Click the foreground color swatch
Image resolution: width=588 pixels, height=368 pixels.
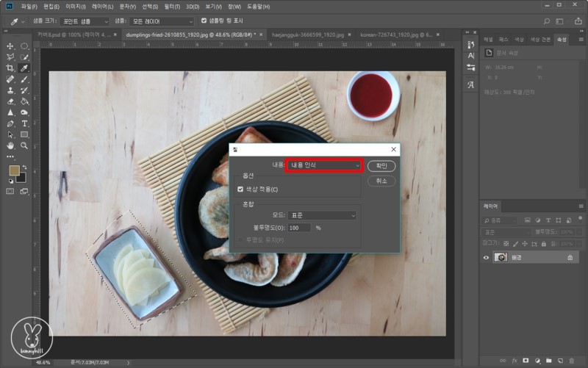coord(12,170)
